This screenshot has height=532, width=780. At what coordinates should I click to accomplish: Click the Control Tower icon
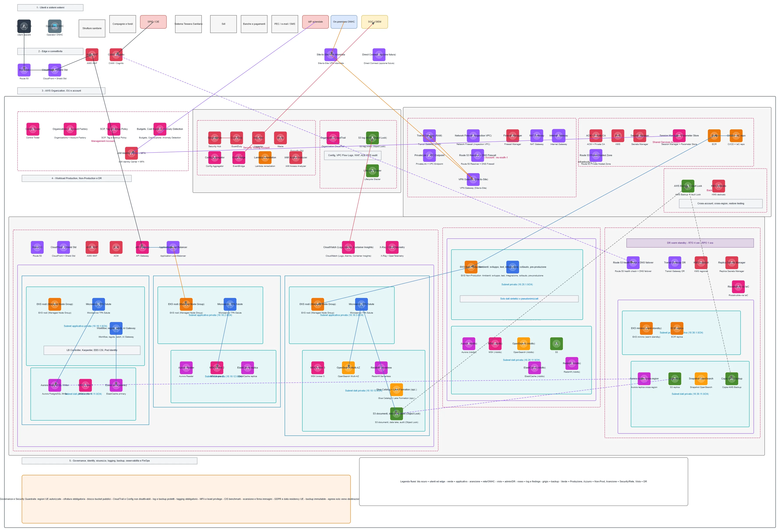tap(33, 129)
